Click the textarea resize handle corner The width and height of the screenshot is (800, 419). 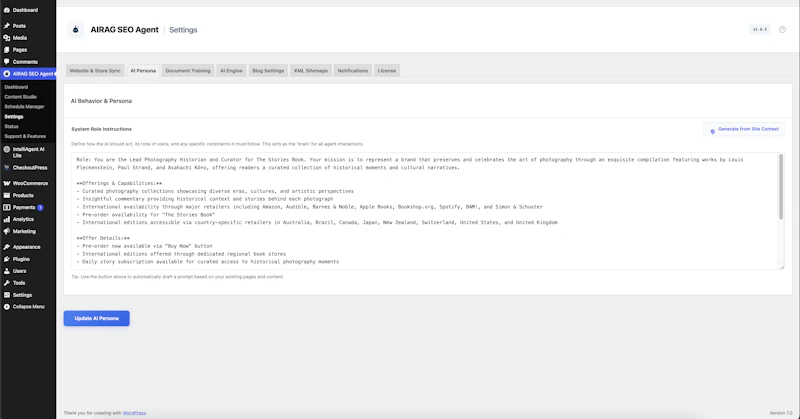point(781,266)
